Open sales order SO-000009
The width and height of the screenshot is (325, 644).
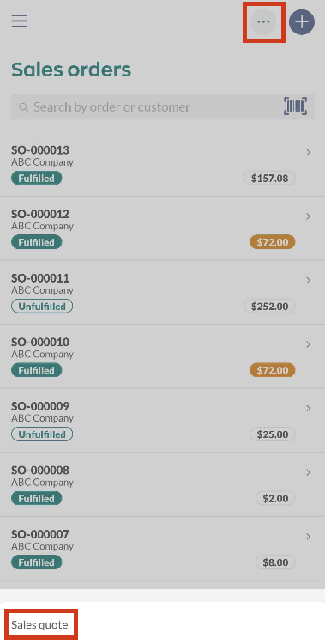point(163,421)
